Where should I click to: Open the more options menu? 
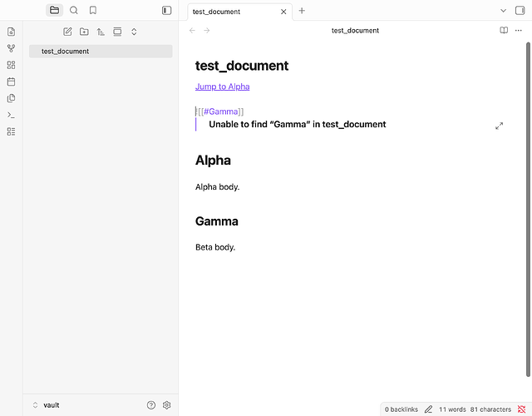(x=519, y=31)
